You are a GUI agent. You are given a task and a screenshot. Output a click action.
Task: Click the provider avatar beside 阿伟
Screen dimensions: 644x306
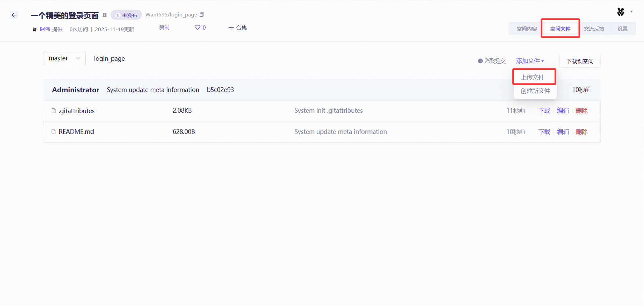pyautogui.click(x=34, y=29)
